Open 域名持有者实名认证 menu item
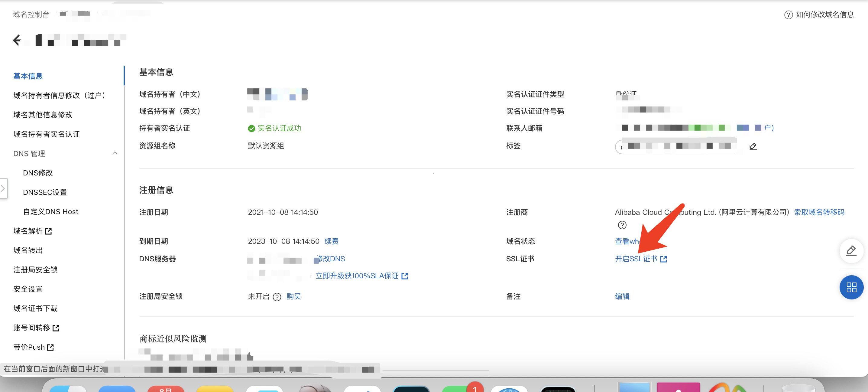Viewport: 868px width, 392px height. click(47, 134)
